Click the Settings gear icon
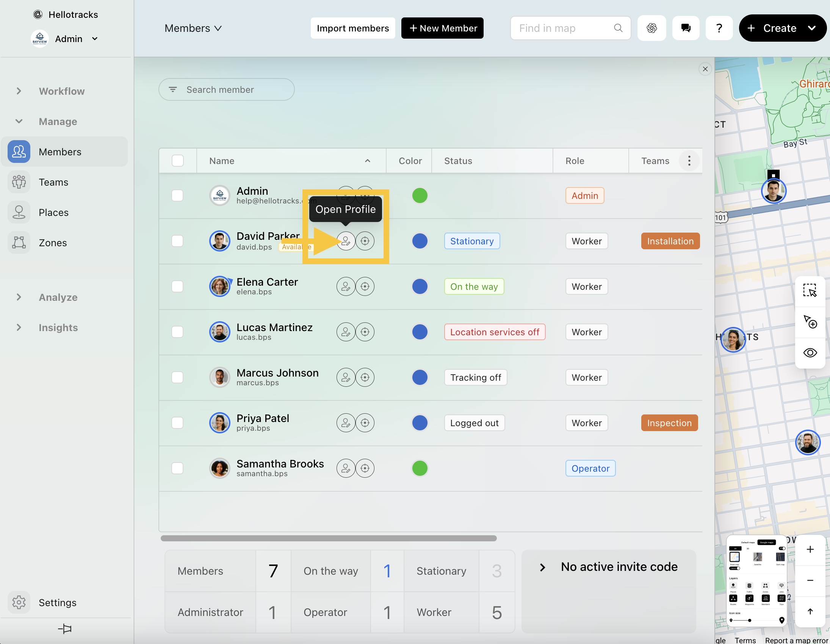This screenshot has width=830, height=644. click(x=19, y=602)
